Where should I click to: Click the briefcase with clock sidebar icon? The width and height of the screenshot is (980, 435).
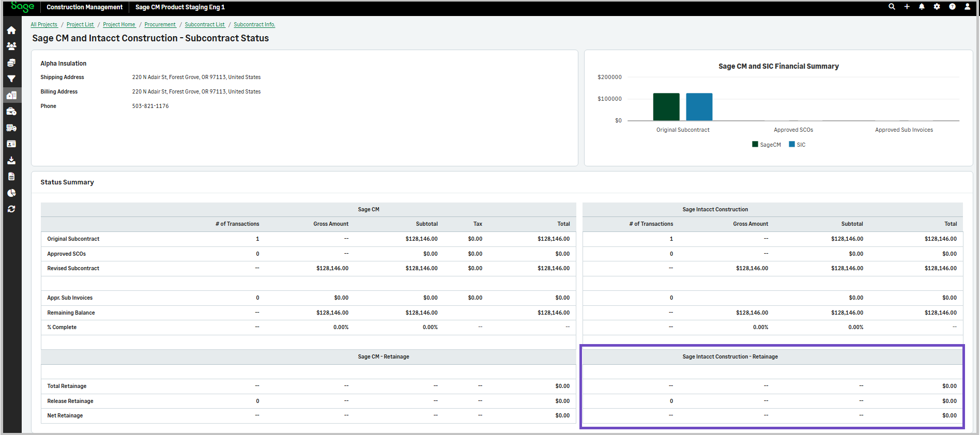(x=11, y=112)
